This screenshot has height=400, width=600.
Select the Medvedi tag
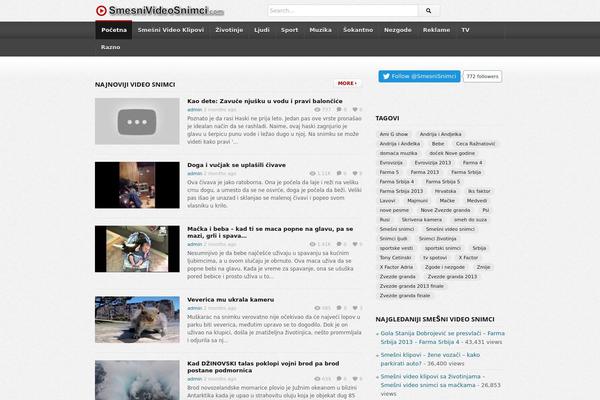point(477,201)
